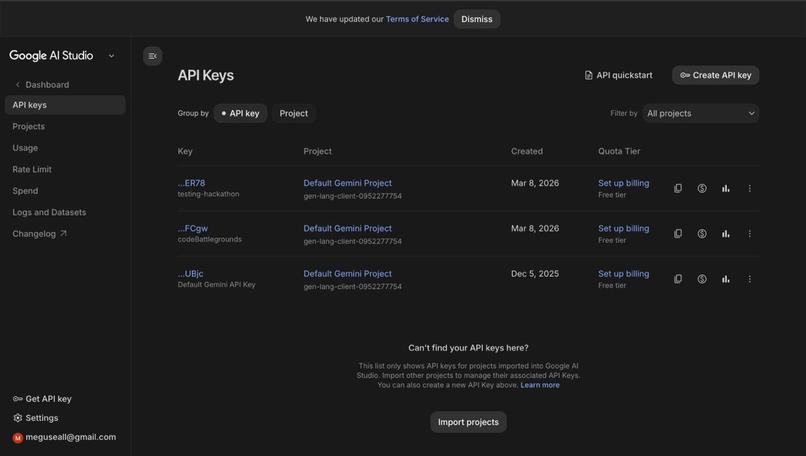Click the account avatar for meguseall@gmail.com
806x456 pixels.
point(17,437)
